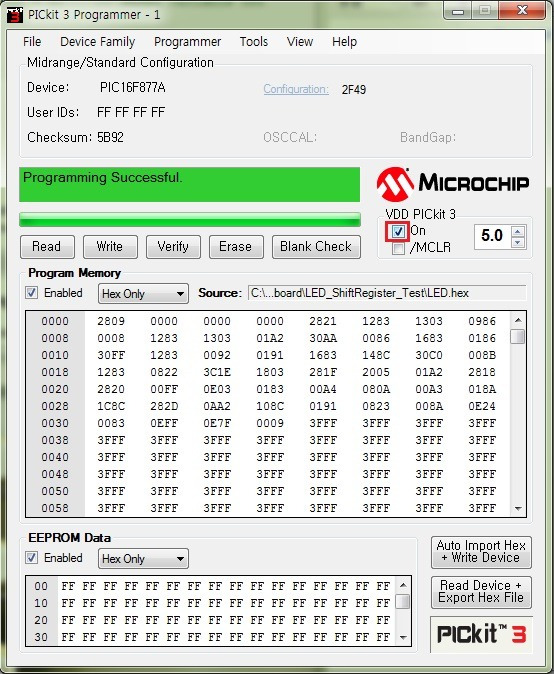The image size is (554, 674).
Task: Click program memory cell 00FF
Action: point(164,389)
